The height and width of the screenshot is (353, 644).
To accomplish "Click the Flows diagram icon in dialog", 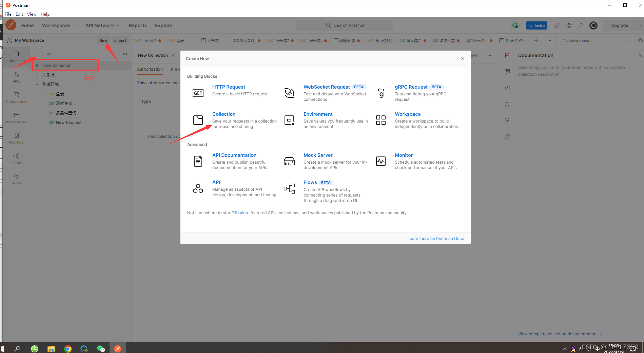I will point(289,188).
